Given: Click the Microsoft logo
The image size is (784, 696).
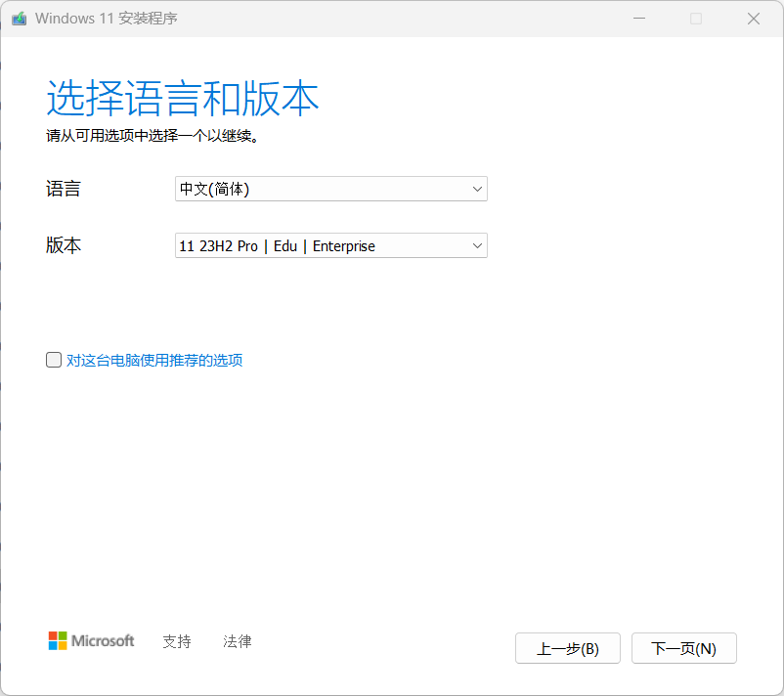Looking at the screenshot, I should [91, 640].
